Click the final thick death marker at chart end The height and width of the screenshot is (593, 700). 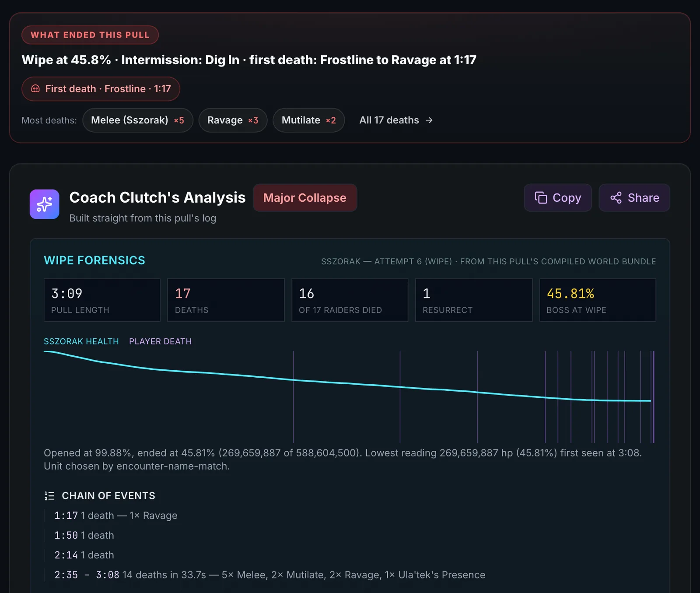654,397
